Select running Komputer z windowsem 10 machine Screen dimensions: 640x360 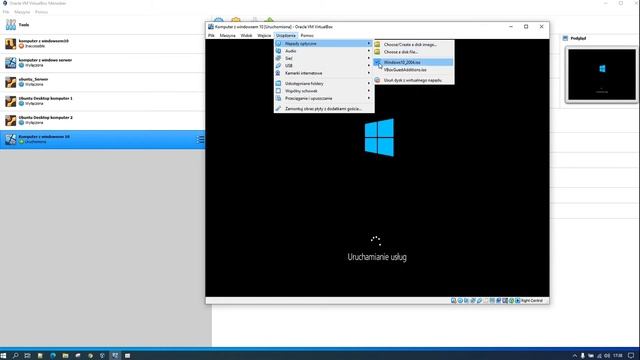(x=102, y=140)
